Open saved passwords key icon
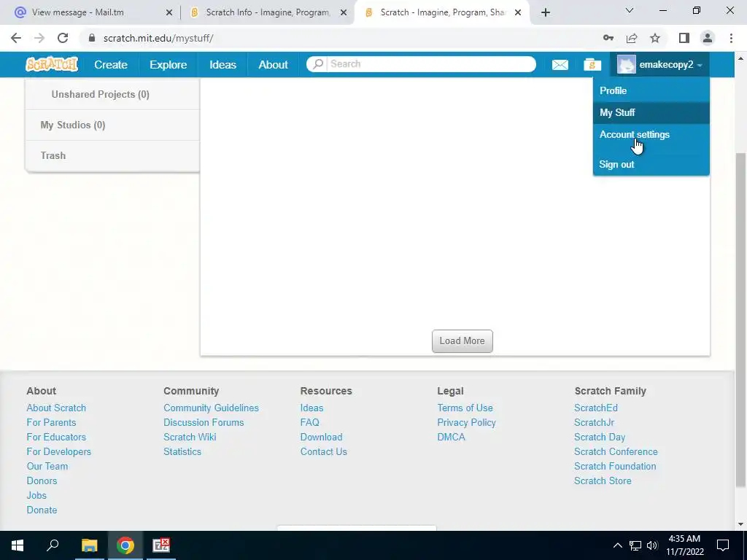747x560 pixels. 608,38
